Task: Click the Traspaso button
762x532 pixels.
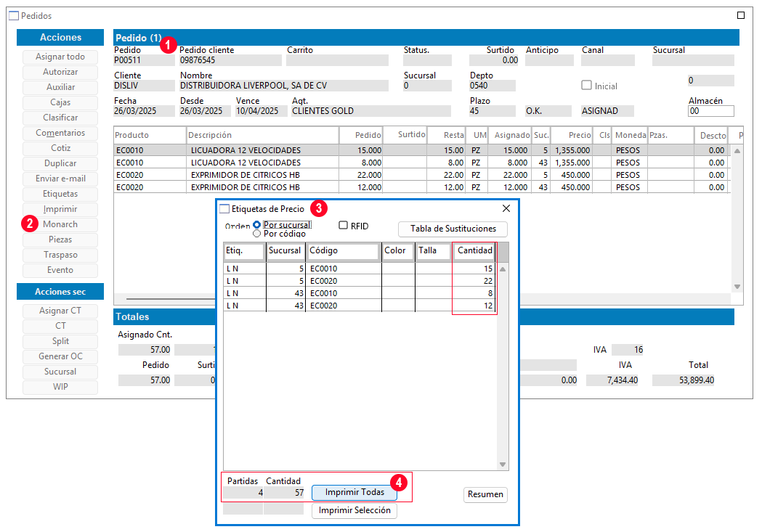Action: [x=60, y=255]
